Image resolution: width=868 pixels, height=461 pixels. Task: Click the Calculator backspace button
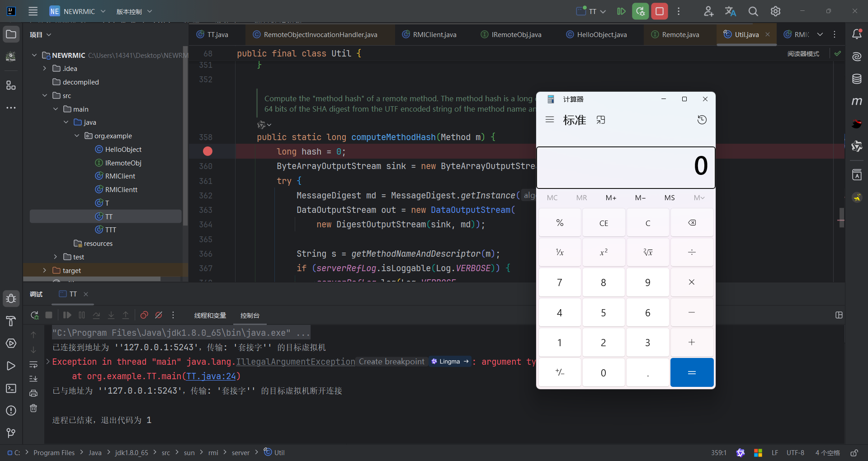[x=692, y=223]
